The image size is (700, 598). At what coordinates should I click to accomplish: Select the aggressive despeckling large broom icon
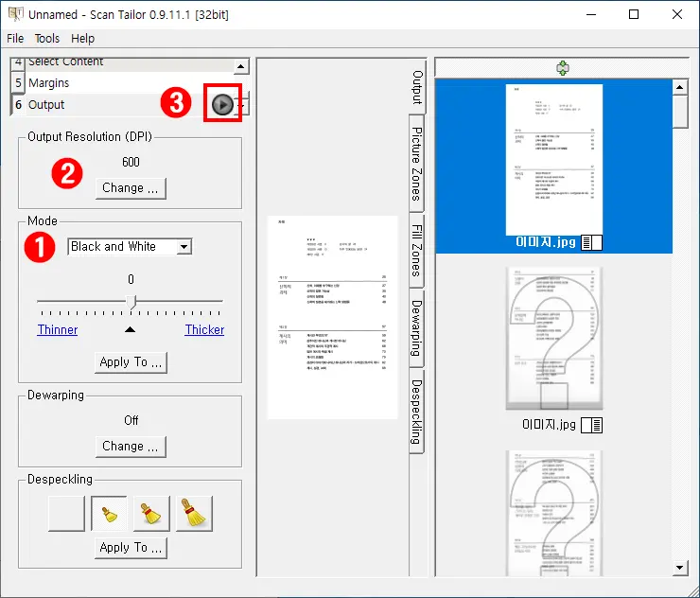(194, 513)
